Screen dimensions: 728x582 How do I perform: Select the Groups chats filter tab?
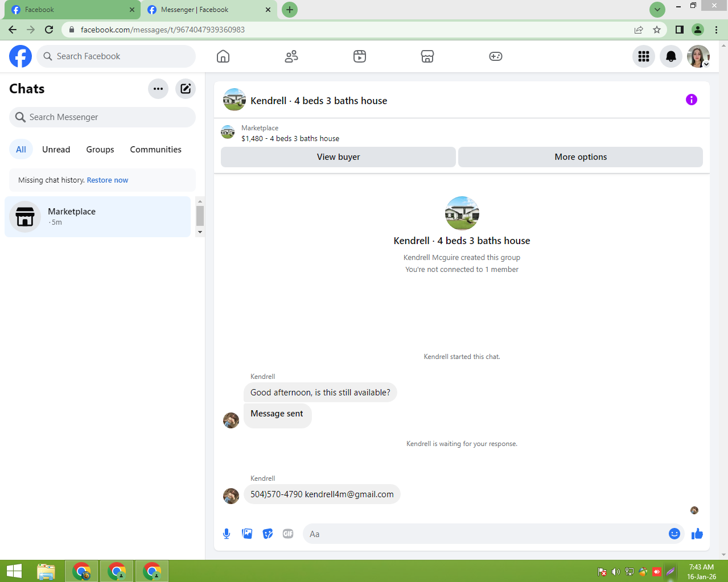[x=100, y=150]
